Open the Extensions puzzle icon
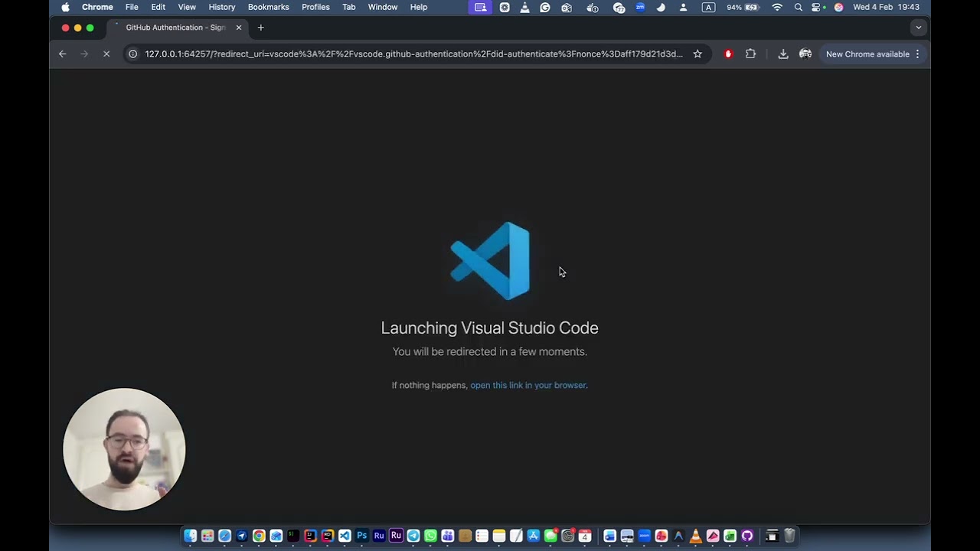The image size is (980, 551). point(750,54)
